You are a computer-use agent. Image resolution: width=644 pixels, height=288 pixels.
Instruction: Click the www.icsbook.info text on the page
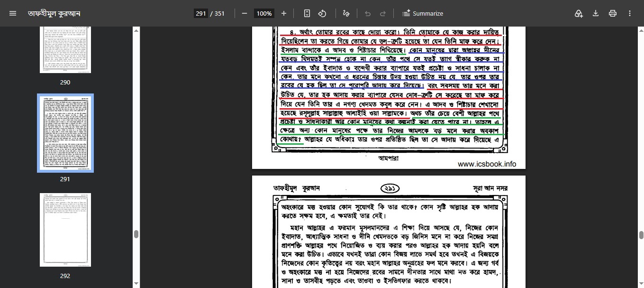coord(487,164)
